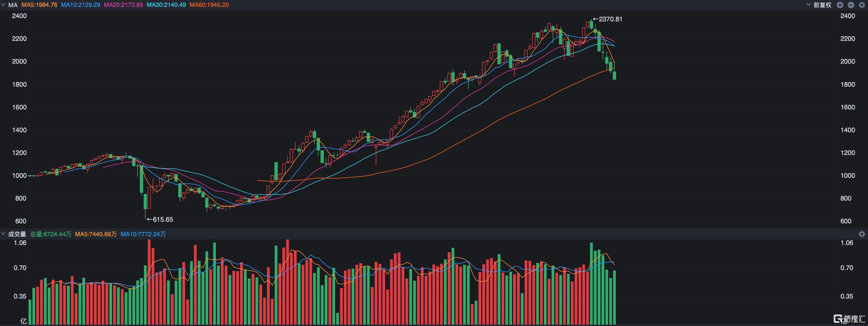
Task: Click the 成交量 indicator label
Action: [x=17, y=234]
